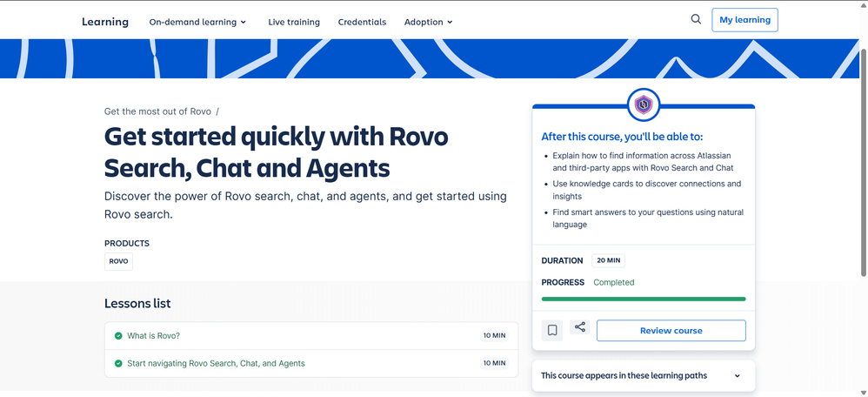The image size is (868, 397).
Task: Click the green checkmark beside Start navigating Rovo
Action: point(118,363)
